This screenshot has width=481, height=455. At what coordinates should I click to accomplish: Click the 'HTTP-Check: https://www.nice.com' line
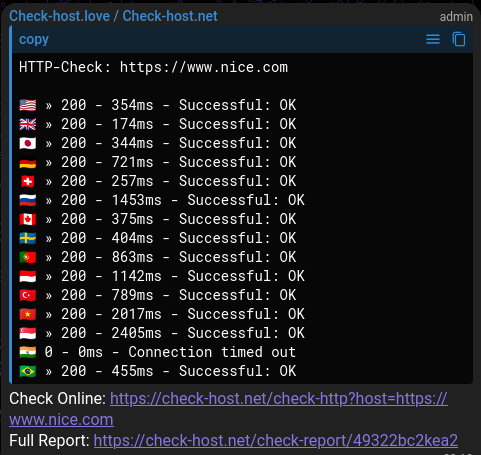pos(153,67)
